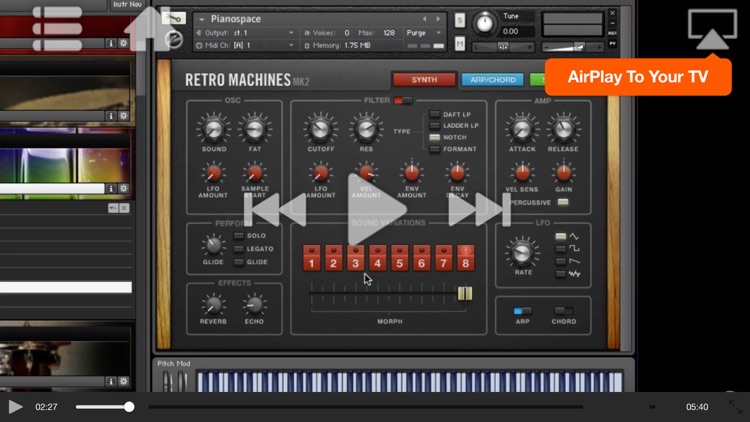
Task: Enable SOLO mode toggle
Action: pos(238,235)
